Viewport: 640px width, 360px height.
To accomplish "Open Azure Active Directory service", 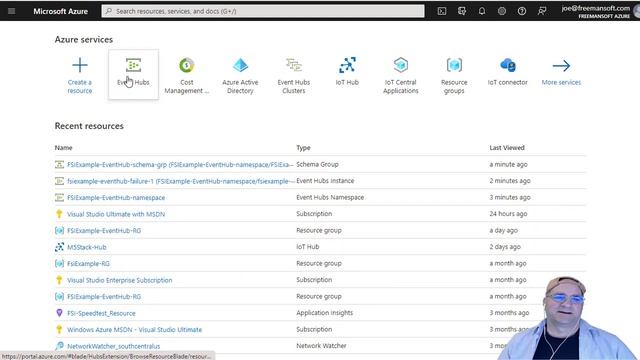I will 240,76.
